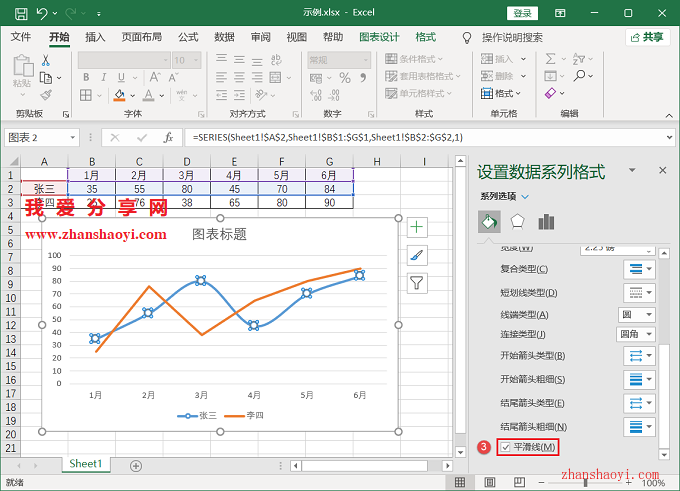680x491 pixels.
Task: Click the Cut scissors icon
Action: tap(46, 60)
